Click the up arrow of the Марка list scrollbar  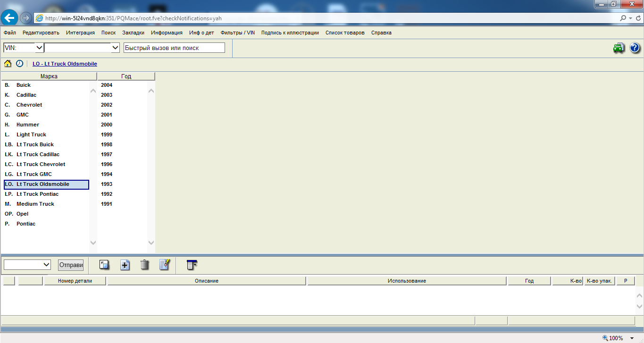click(x=93, y=91)
